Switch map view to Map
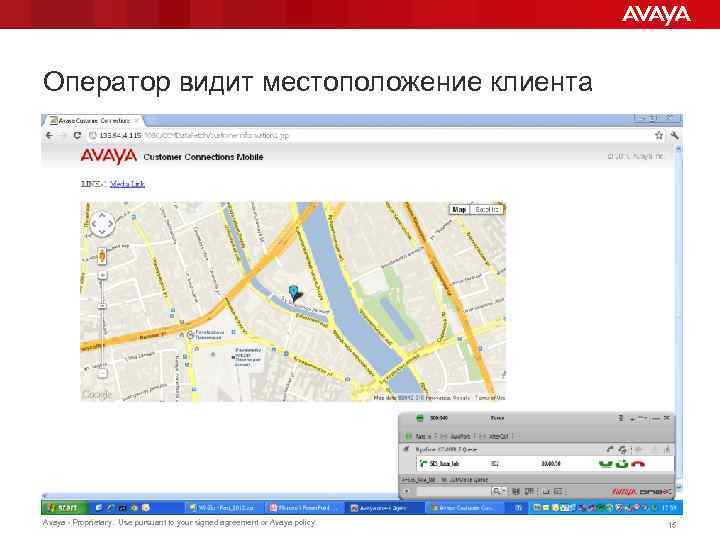 [x=459, y=209]
